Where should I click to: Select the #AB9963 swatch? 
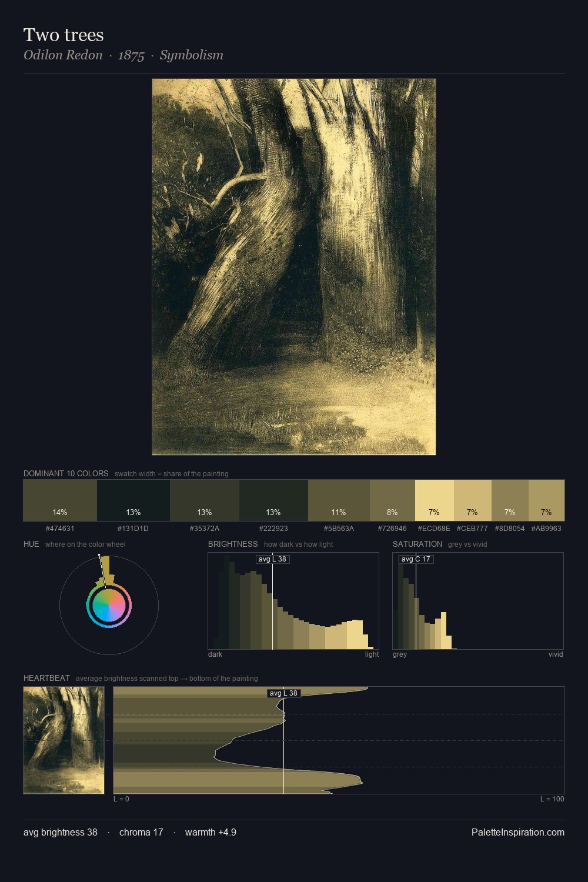(x=546, y=500)
